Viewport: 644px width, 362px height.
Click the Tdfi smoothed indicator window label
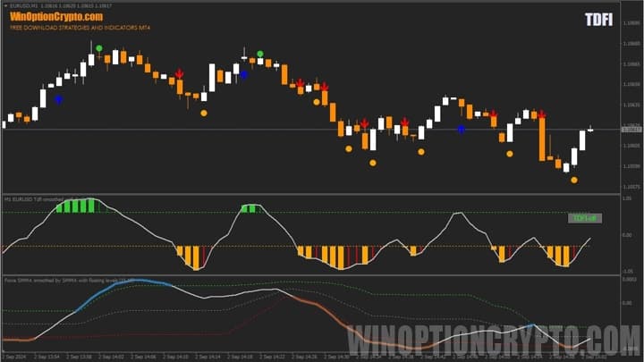(x=40, y=198)
